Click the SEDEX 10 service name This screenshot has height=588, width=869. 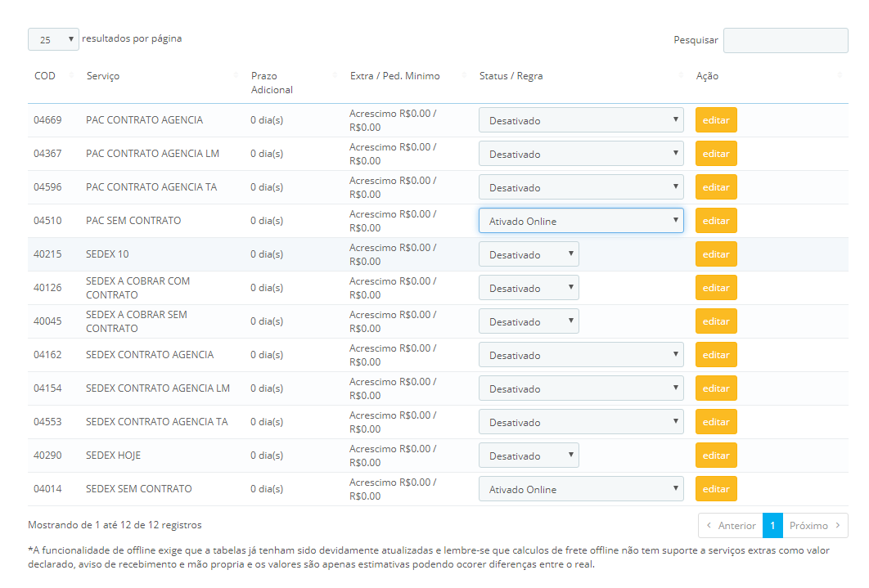pos(107,254)
